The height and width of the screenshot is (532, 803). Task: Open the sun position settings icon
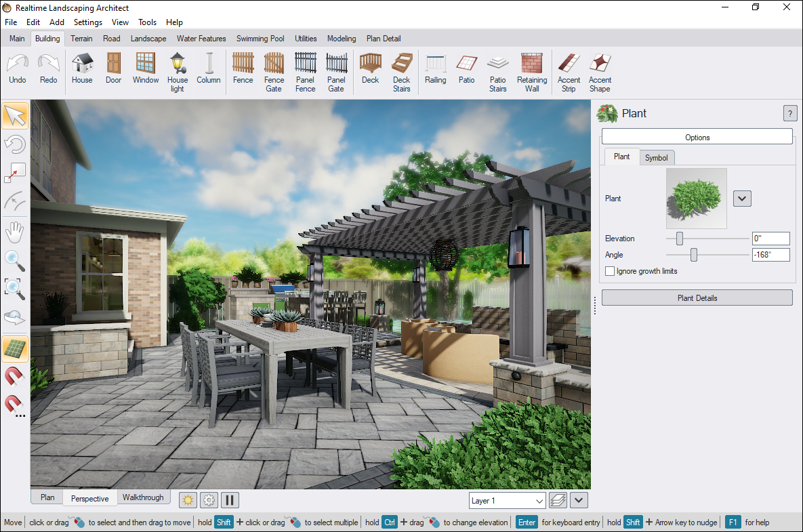coord(188,499)
